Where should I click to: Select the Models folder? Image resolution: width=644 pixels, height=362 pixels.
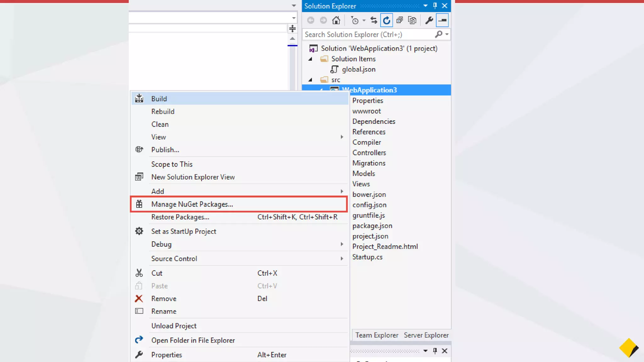click(x=364, y=173)
